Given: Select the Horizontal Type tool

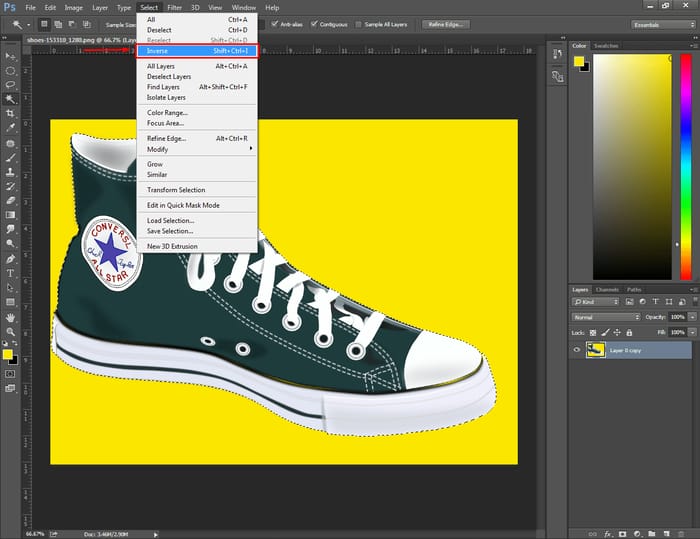Looking at the screenshot, I should pyautogui.click(x=10, y=273).
